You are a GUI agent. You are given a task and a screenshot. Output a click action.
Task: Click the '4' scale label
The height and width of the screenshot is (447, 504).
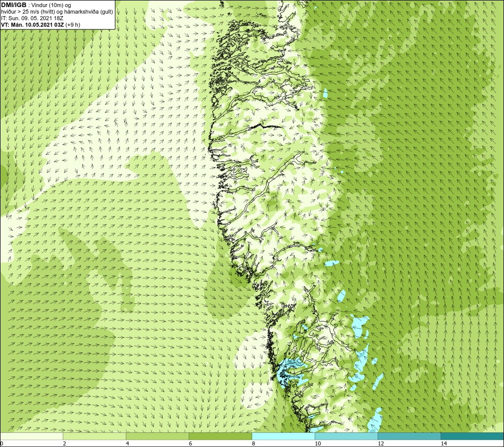[128, 443]
